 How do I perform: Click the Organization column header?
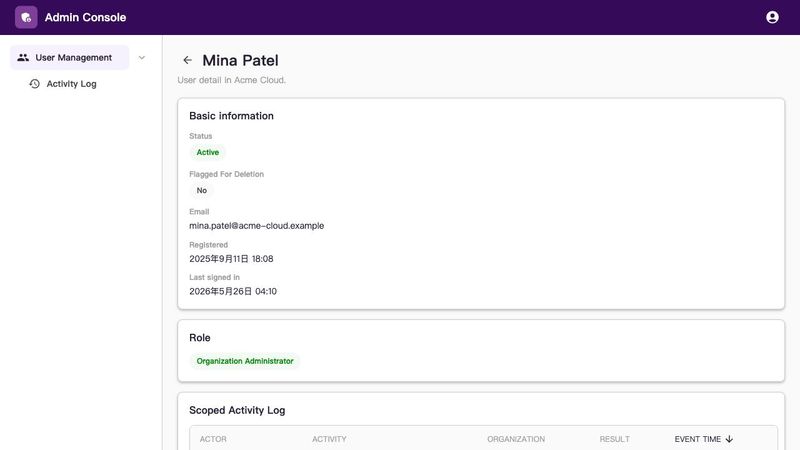[516, 439]
